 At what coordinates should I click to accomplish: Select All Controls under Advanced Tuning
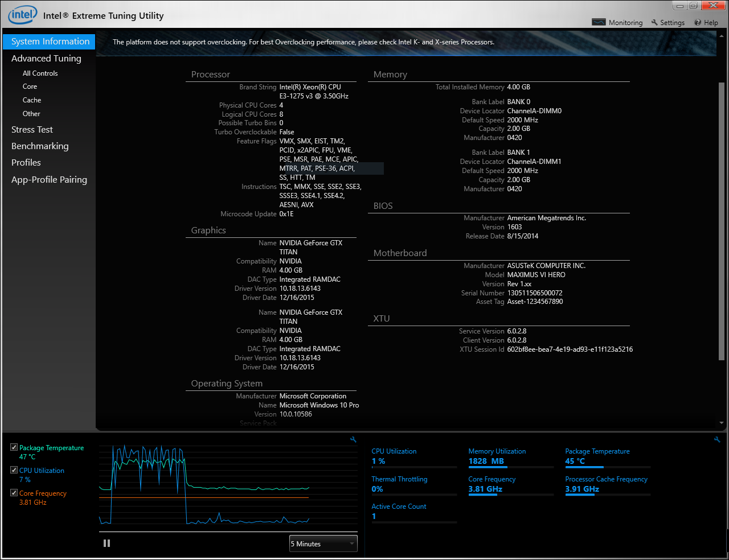(x=40, y=73)
